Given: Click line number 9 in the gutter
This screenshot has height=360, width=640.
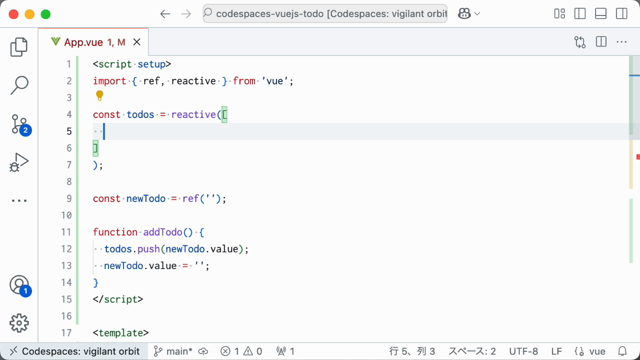Looking at the screenshot, I should tap(69, 199).
